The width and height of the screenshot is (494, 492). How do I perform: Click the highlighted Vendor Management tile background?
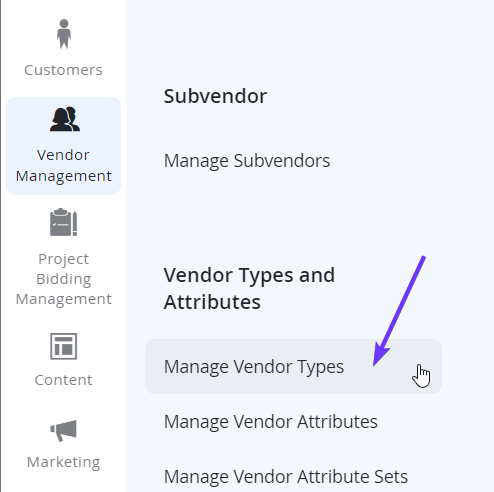click(63, 146)
